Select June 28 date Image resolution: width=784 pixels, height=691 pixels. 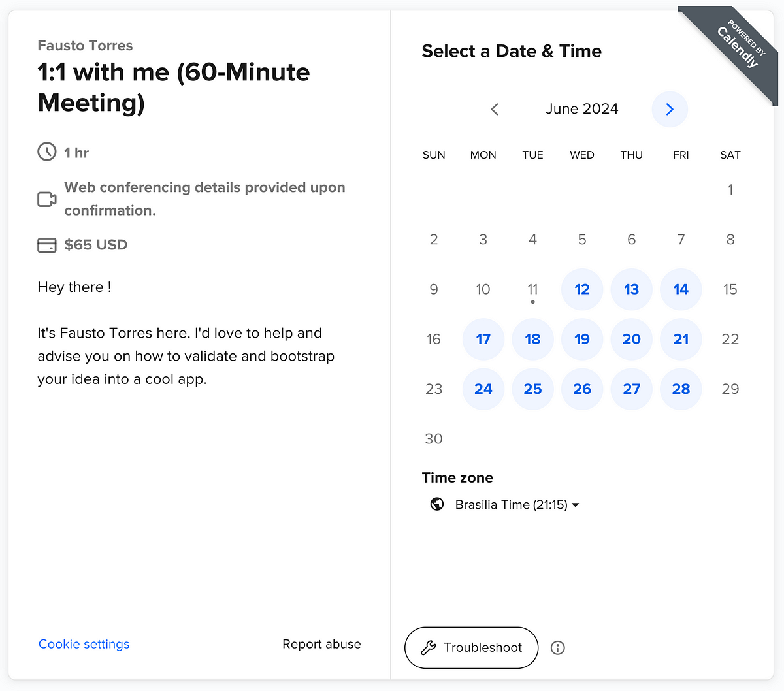coord(681,389)
